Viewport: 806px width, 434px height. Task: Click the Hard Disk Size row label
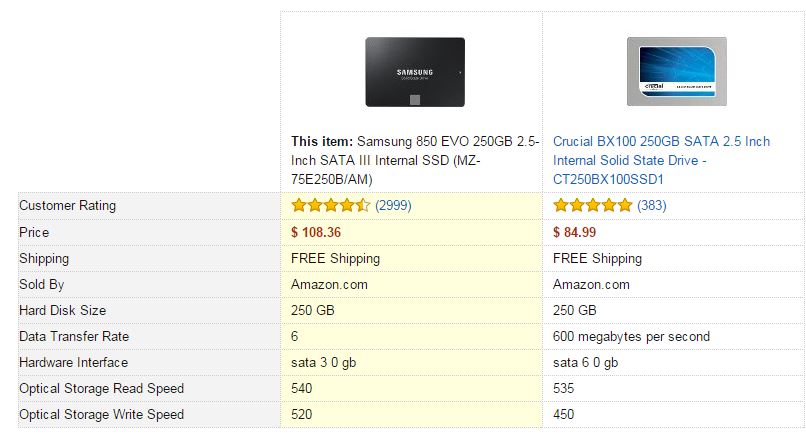pyautogui.click(x=62, y=310)
